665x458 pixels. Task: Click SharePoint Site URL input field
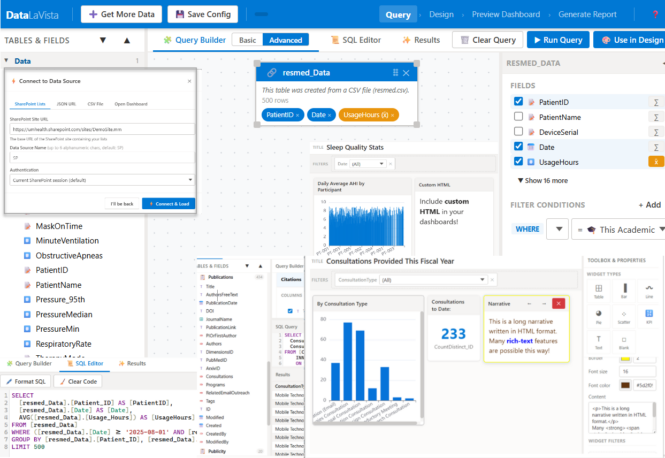(x=102, y=129)
